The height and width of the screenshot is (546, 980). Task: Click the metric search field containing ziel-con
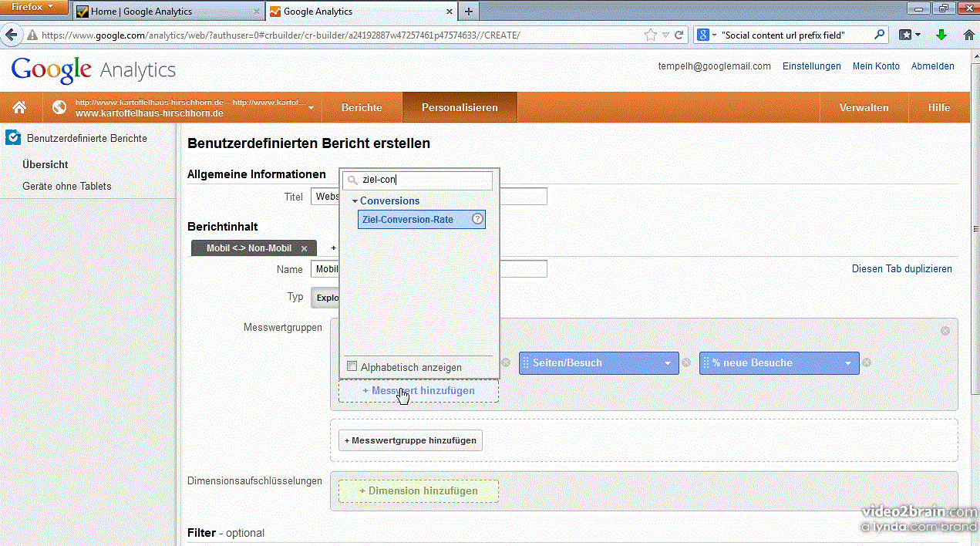point(417,180)
